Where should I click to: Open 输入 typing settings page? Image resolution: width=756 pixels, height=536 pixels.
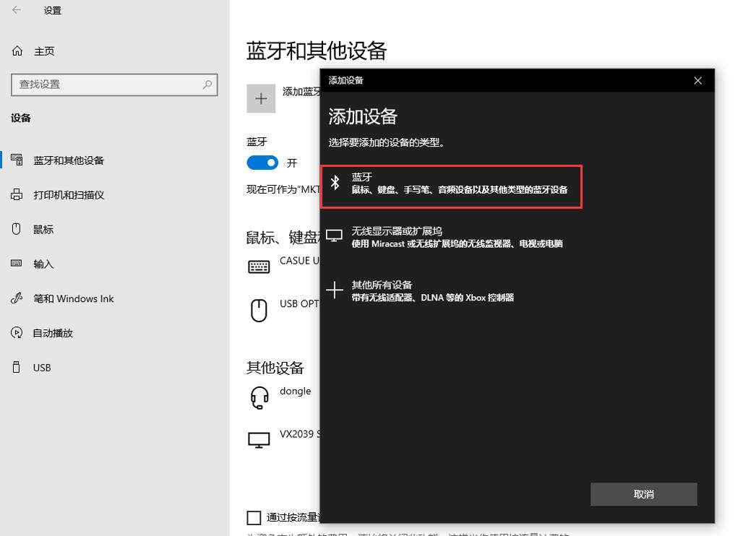[x=43, y=264]
